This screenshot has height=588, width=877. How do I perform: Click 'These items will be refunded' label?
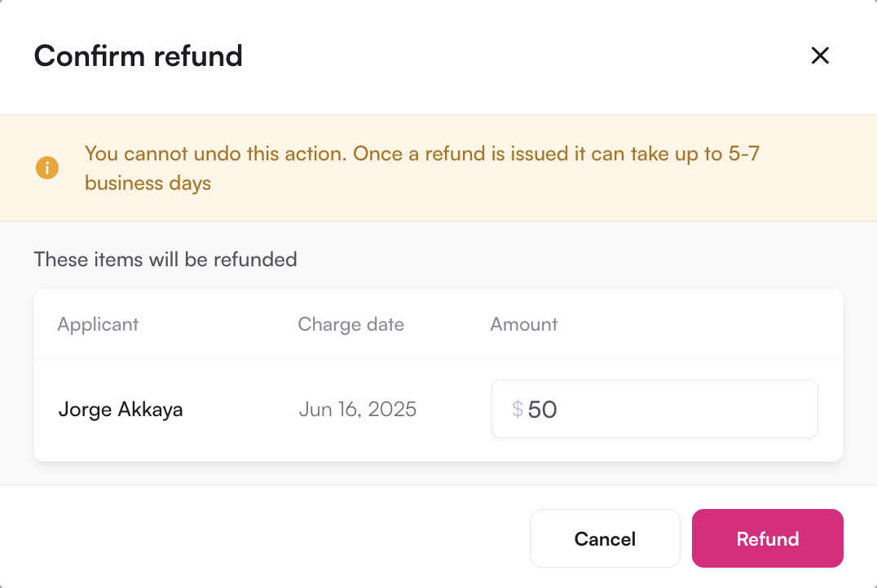[165, 259]
